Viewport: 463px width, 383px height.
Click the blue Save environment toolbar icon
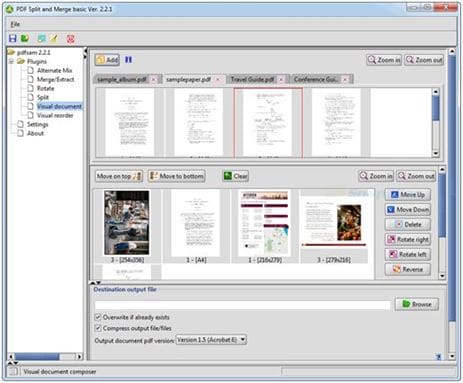coord(13,39)
